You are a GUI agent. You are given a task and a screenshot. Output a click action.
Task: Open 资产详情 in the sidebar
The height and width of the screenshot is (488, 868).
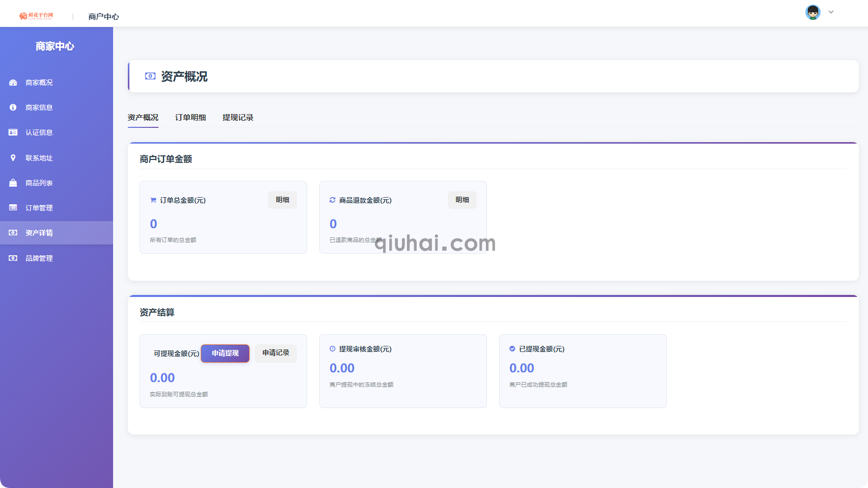coord(39,233)
